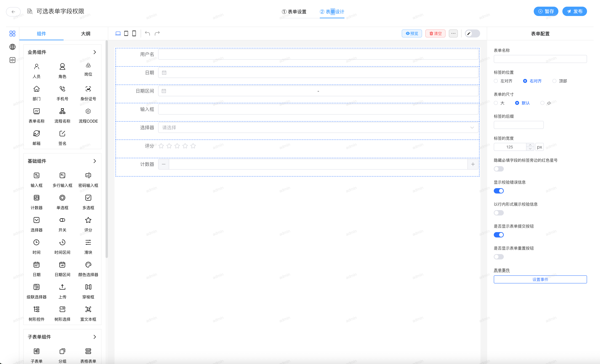
Task: Select the mobile phone preview icon
Action: click(134, 33)
